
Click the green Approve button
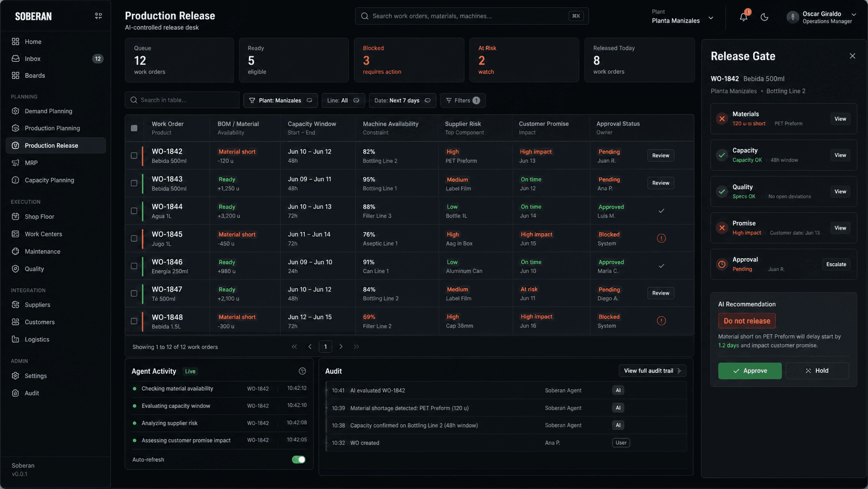click(750, 371)
